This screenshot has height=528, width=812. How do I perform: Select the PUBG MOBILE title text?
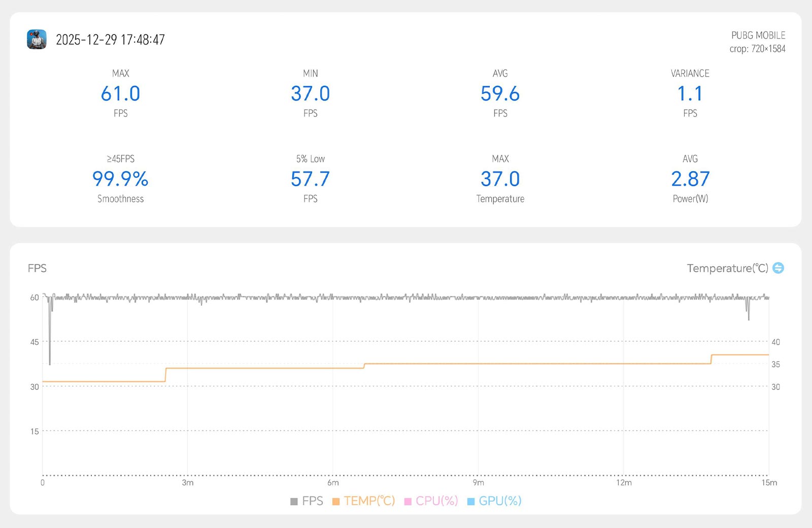pyautogui.click(x=758, y=35)
